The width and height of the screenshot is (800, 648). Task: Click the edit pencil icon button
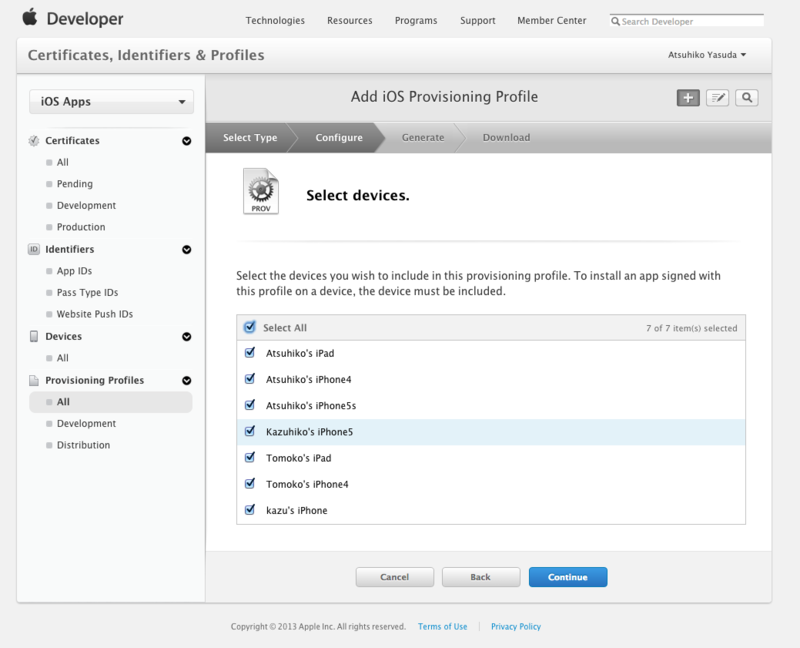point(717,97)
